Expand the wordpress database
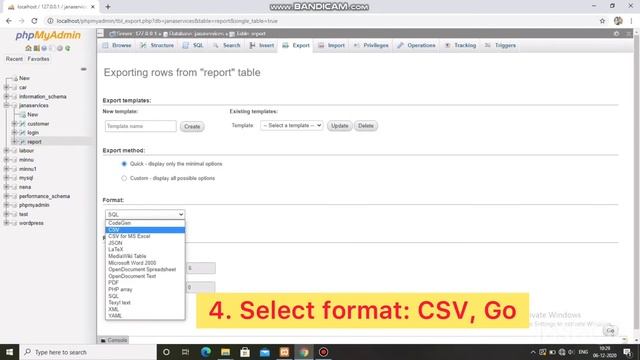This screenshot has width=640, height=360. [6, 223]
